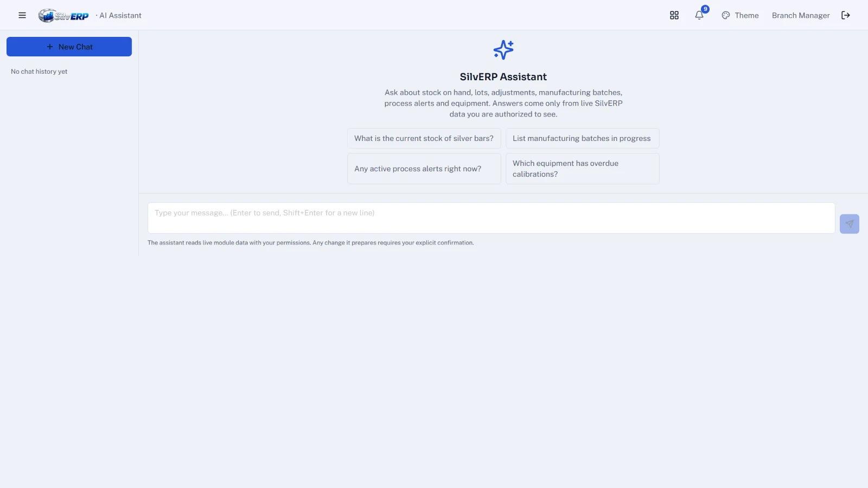
Task: Pick 'Which equipment has overdue calibrations?' suggestion
Action: click(582, 169)
